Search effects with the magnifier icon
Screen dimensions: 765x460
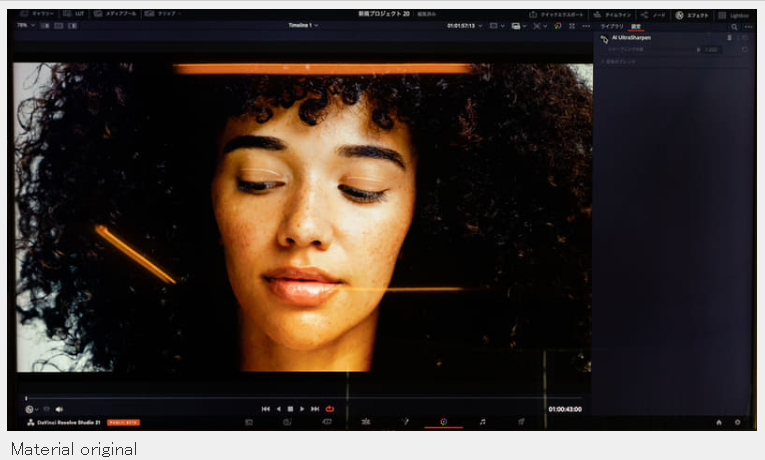(734, 27)
